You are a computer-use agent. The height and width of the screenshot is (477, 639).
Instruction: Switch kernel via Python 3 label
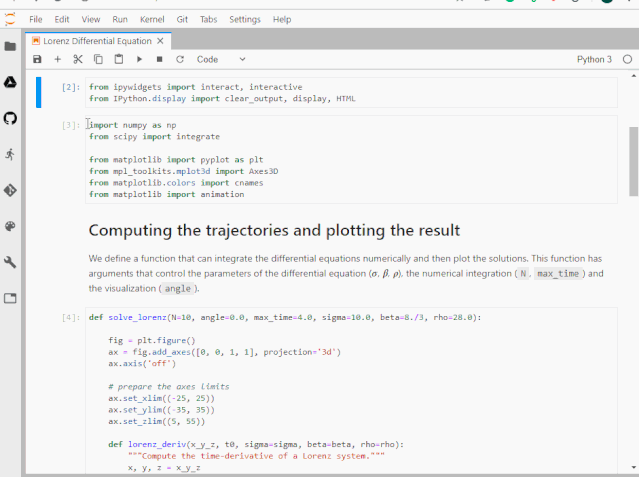tap(594, 59)
